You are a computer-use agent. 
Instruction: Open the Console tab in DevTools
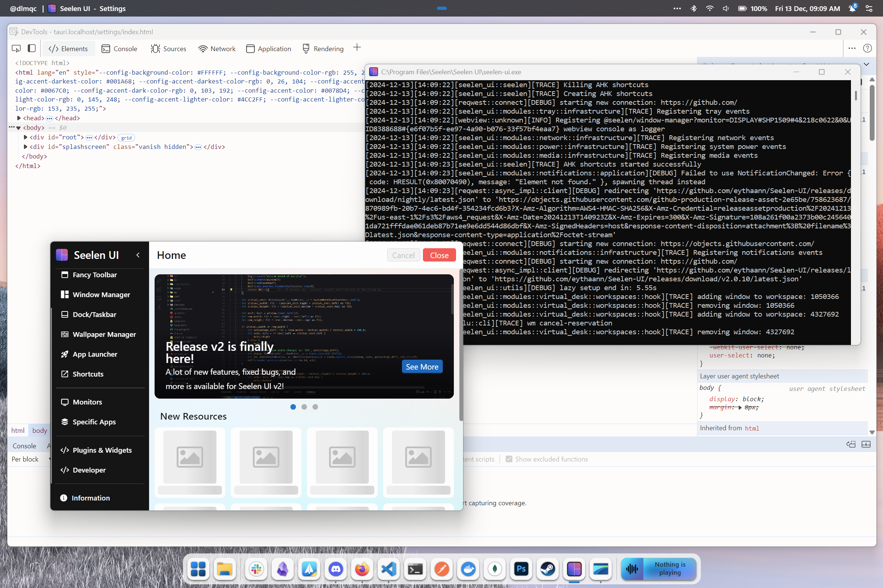119,49
